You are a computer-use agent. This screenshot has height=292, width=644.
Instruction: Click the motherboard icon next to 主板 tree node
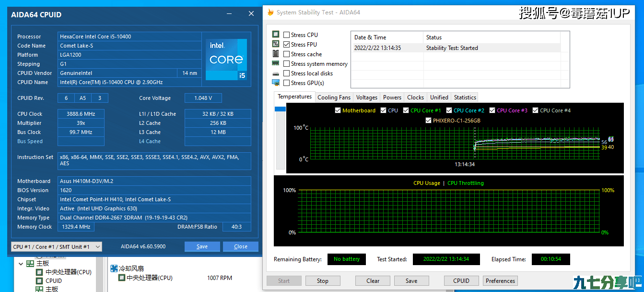pyautogui.click(x=30, y=263)
